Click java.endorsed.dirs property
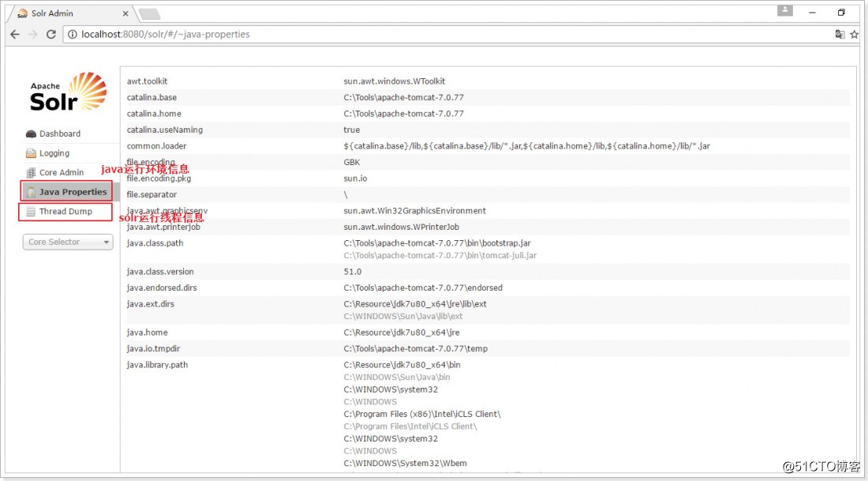This screenshot has width=868, height=481. pos(162,287)
